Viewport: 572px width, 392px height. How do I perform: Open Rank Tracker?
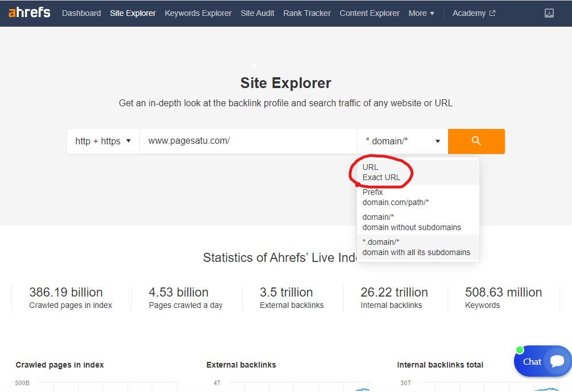click(307, 13)
